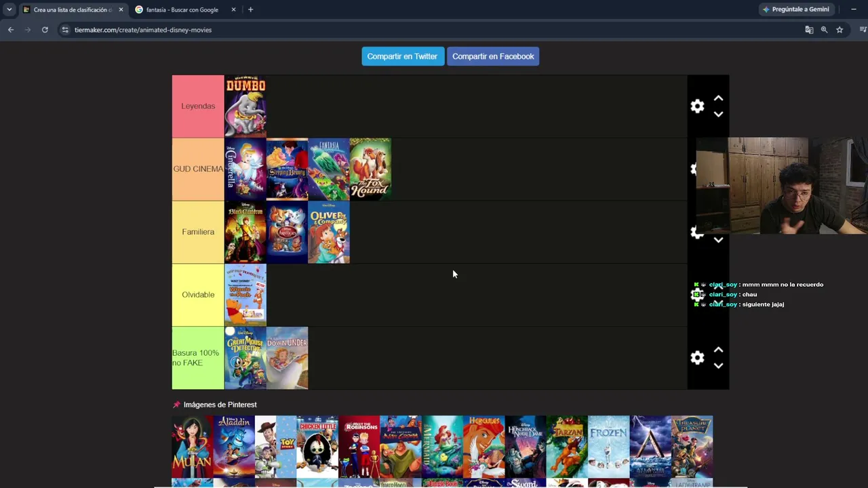Image resolution: width=868 pixels, height=488 pixels.
Task: Click the pink Leyendas tier label
Action: [198, 106]
